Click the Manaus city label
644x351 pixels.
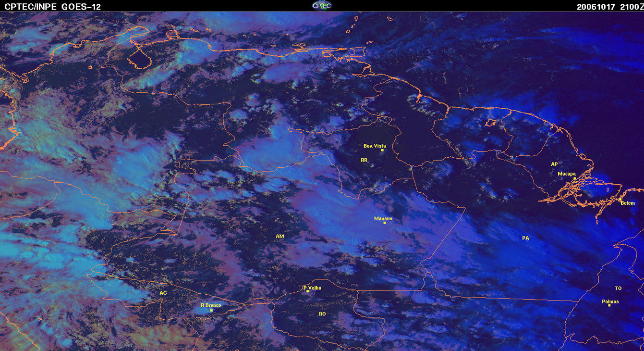click(383, 218)
